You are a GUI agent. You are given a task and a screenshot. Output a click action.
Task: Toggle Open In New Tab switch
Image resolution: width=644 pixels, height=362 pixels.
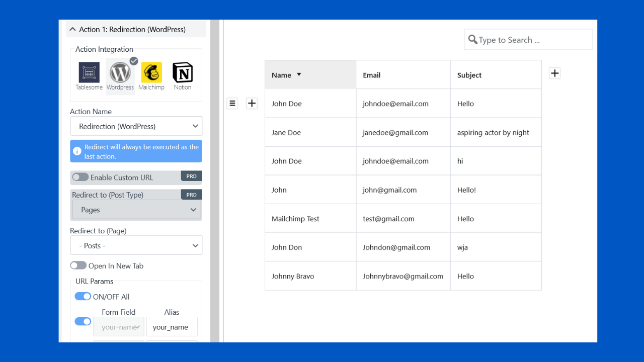[x=78, y=265]
